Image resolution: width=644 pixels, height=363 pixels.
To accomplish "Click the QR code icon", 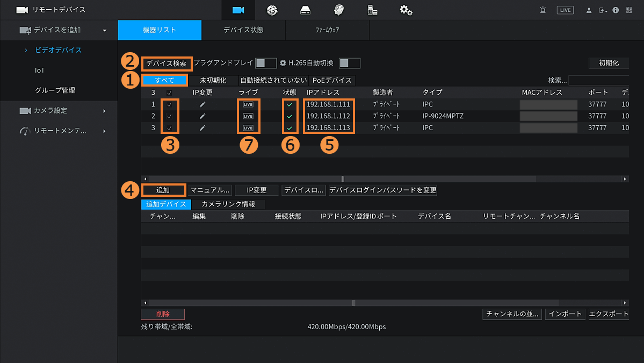I will coord(629,10).
